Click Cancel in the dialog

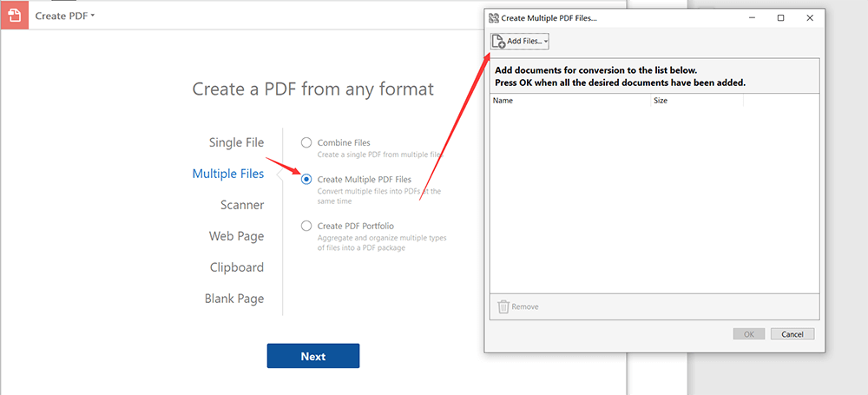792,334
